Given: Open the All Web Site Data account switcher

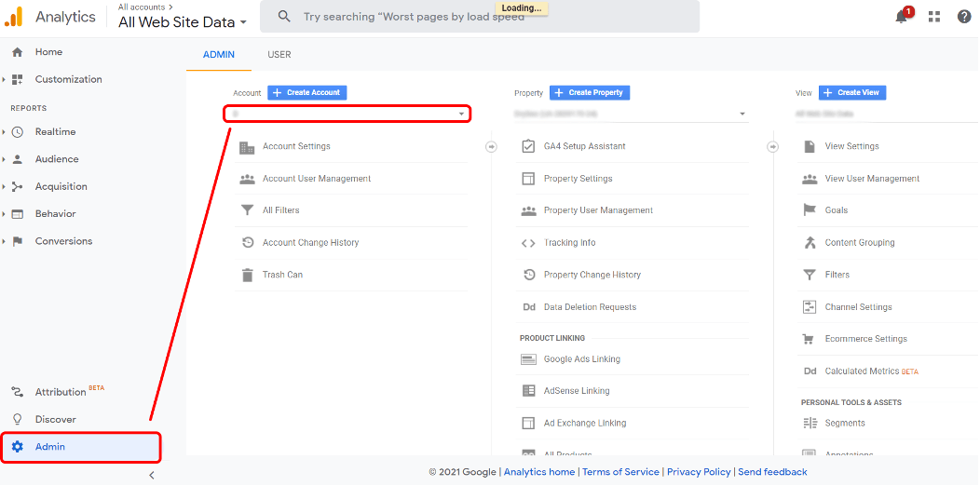Looking at the screenshot, I should (x=183, y=22).
